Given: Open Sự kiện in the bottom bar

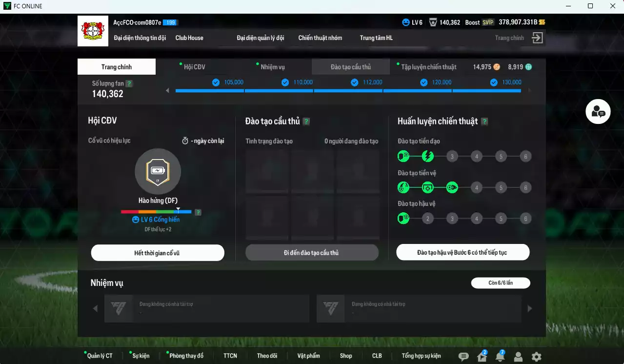Looking at the screenshot, I should [x=141, y=356].
